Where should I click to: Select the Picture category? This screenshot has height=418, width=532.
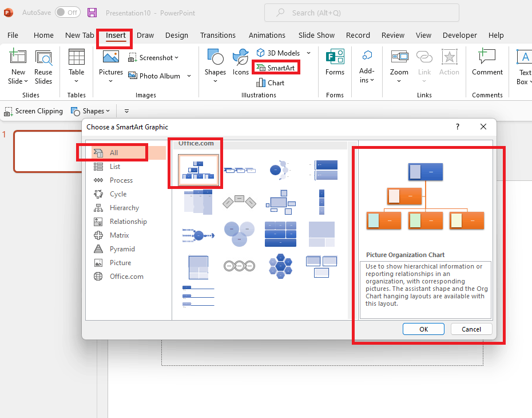(129, 263)
